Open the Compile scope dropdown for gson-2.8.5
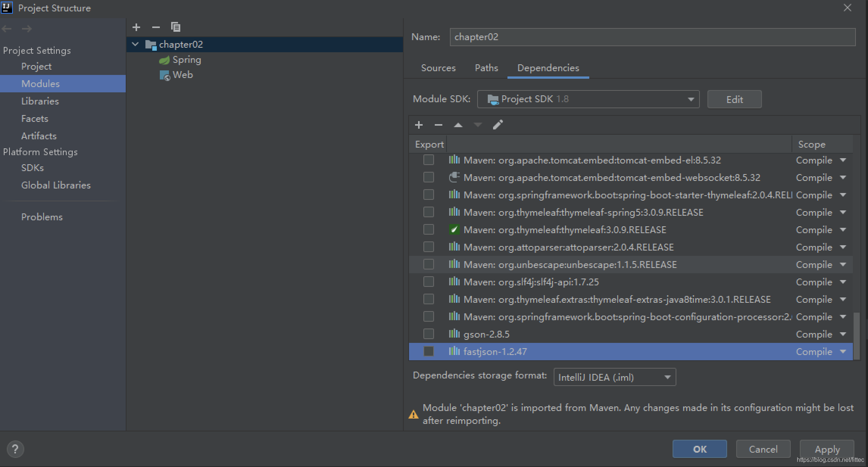The height and width of the screenshot is (467, 868). click(x=843, y=334)
